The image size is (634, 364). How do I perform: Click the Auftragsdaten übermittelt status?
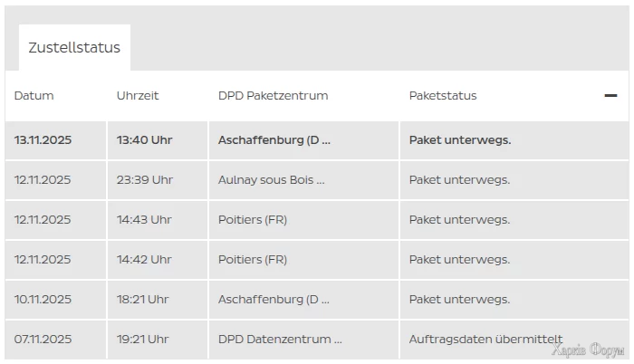(x=485, y=340)
